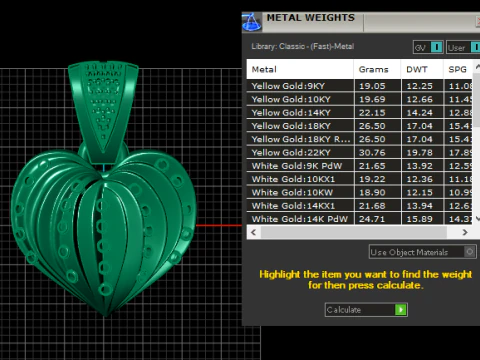480x360 pixels.
Task: Click the 30.76 grams value
Action: coord(372,153)
